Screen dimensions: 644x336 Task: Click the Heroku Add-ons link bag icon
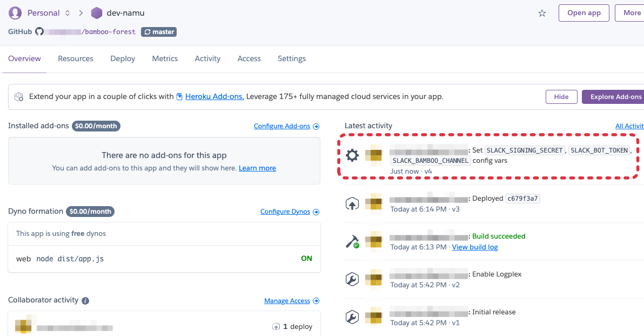coord(179,97)
